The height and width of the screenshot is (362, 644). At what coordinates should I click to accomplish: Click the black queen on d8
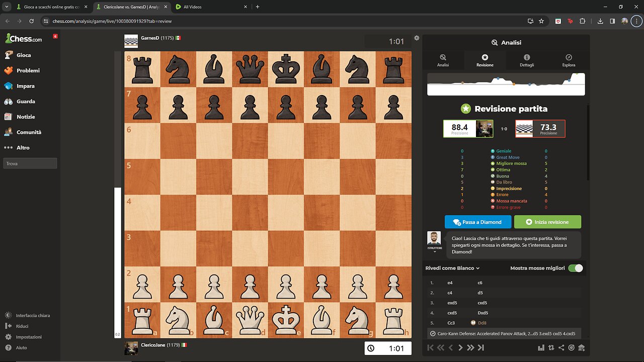250,69
